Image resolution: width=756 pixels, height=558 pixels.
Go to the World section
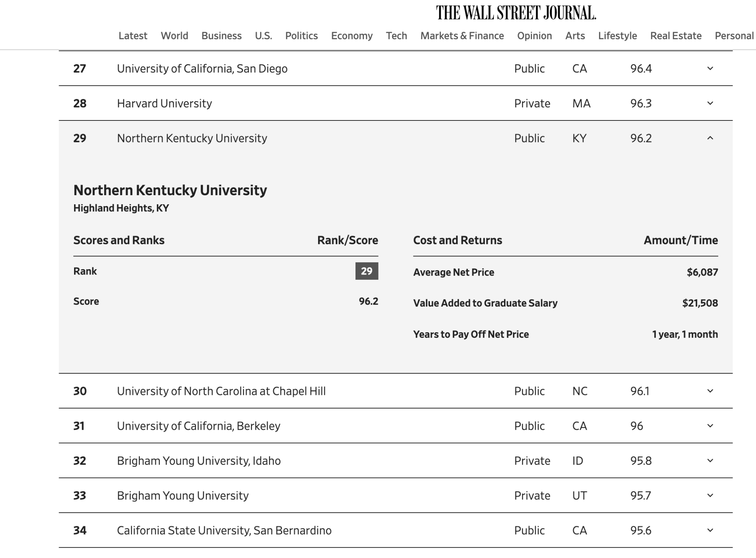tap(174, 36)
